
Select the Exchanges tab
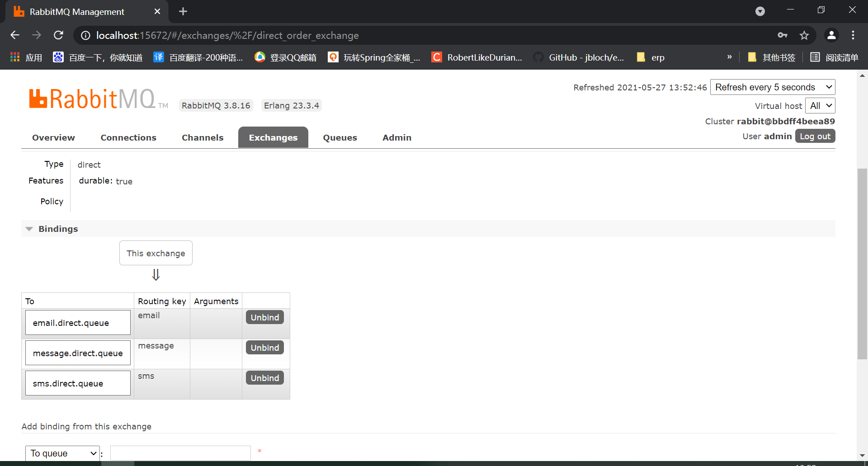[273, 137]
